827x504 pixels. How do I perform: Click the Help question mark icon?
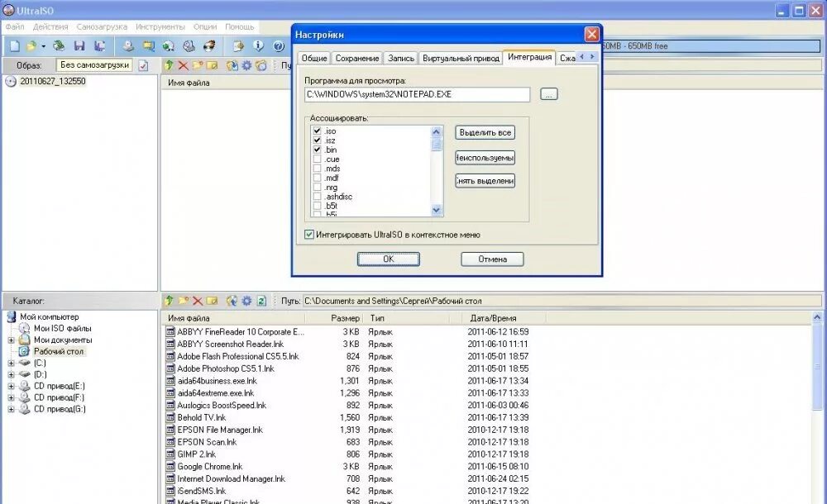(279, 46)
